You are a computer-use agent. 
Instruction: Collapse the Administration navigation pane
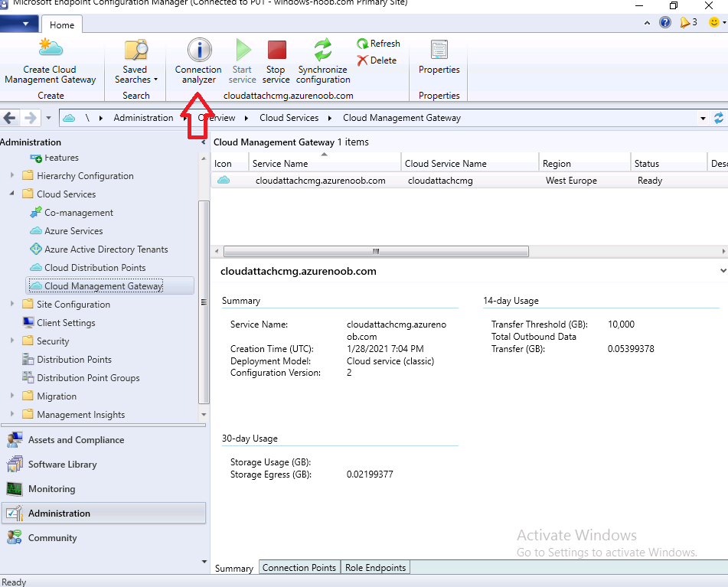(x=203, y=142)
